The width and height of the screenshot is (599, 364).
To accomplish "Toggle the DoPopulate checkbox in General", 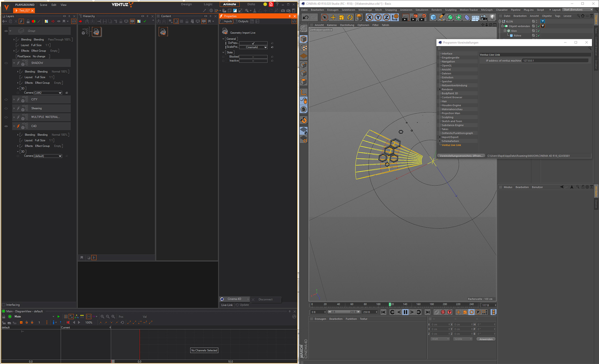I will 253,43.
